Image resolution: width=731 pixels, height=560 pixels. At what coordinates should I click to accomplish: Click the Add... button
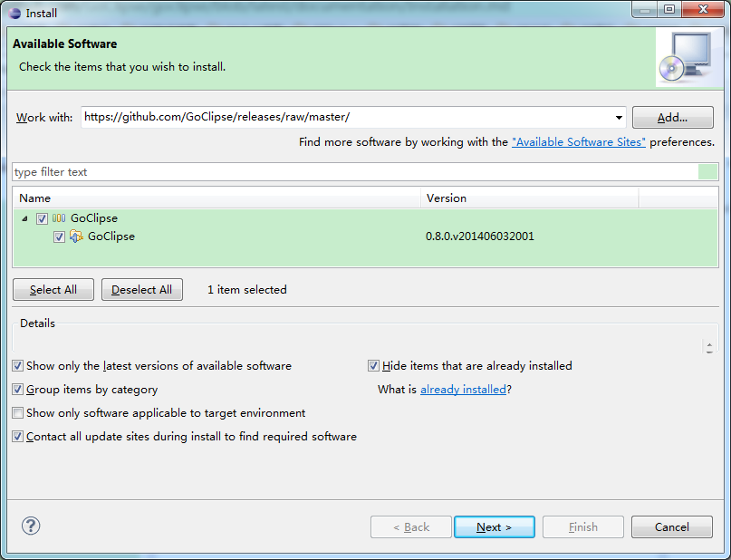[673, 118]
